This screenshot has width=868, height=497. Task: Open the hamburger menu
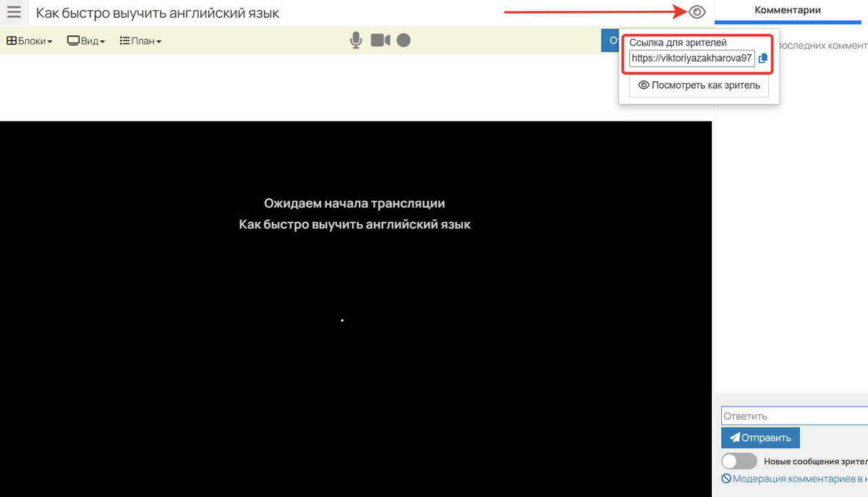click(x=14, y=12)
